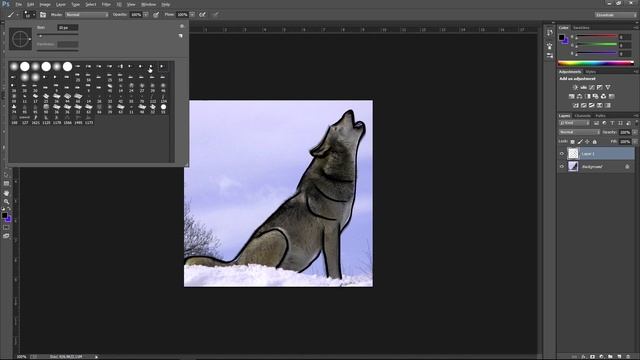Screen dimensions: 640x360
Task: Click the brush Size value field
Action: tap(68, 27)
